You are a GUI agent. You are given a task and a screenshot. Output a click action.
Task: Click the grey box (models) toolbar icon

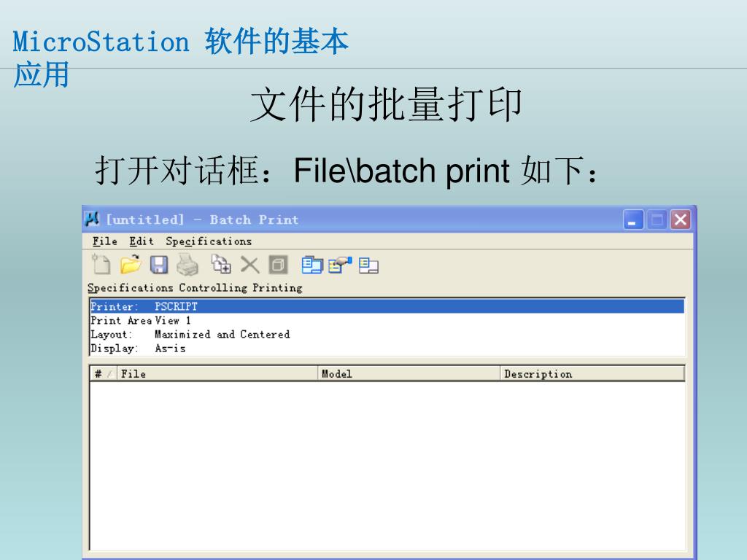278,265
